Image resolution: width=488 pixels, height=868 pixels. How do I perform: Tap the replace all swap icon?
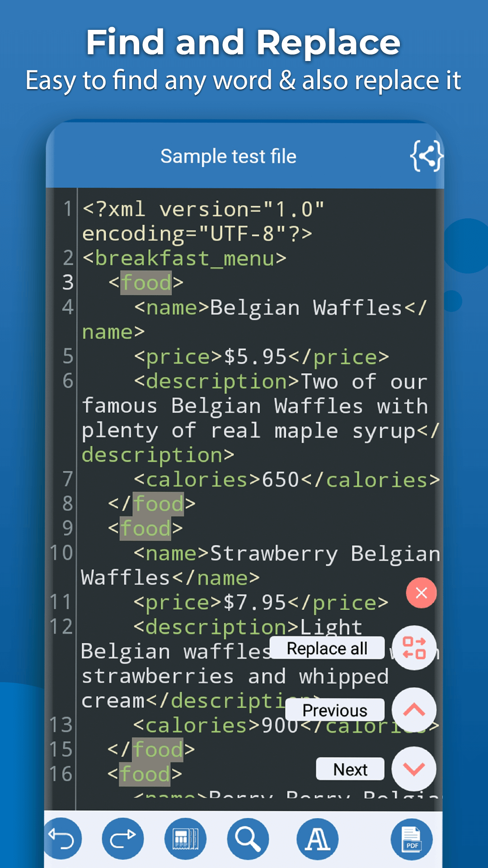(x=414, y=648)
